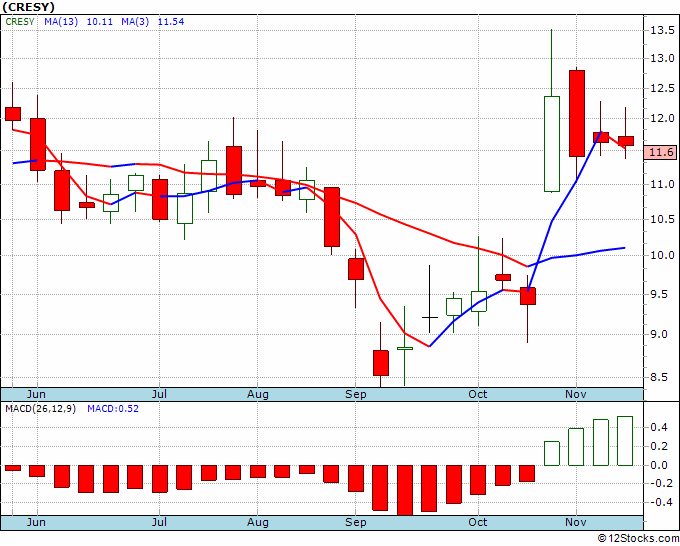Image resolution: width=680 pixels, height=546 pixels.
Task: Click the MACD(26,12,9) indicator label
Action: 40,409
